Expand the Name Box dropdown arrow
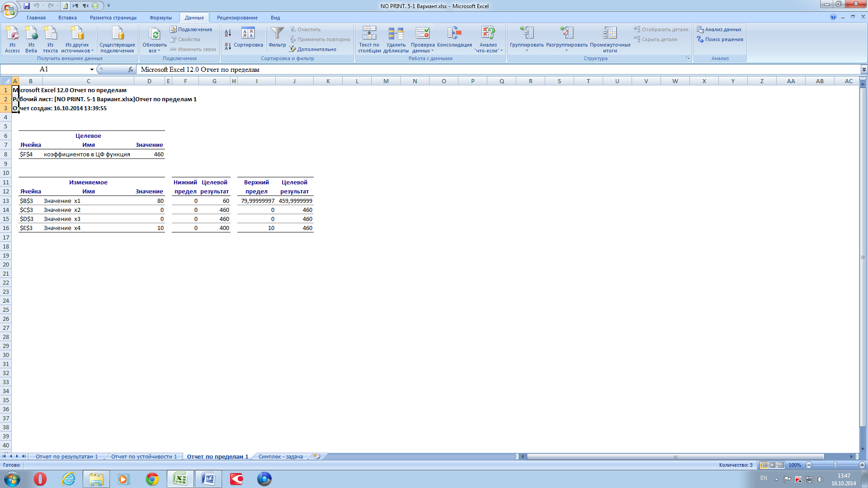Viewport: 868px width, 488px height. [92, 70]
